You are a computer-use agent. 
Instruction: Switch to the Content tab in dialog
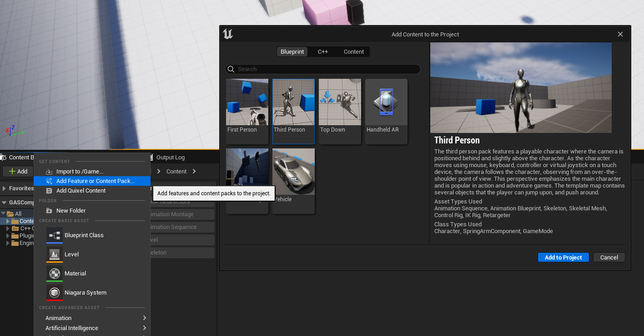coord(354,52)
